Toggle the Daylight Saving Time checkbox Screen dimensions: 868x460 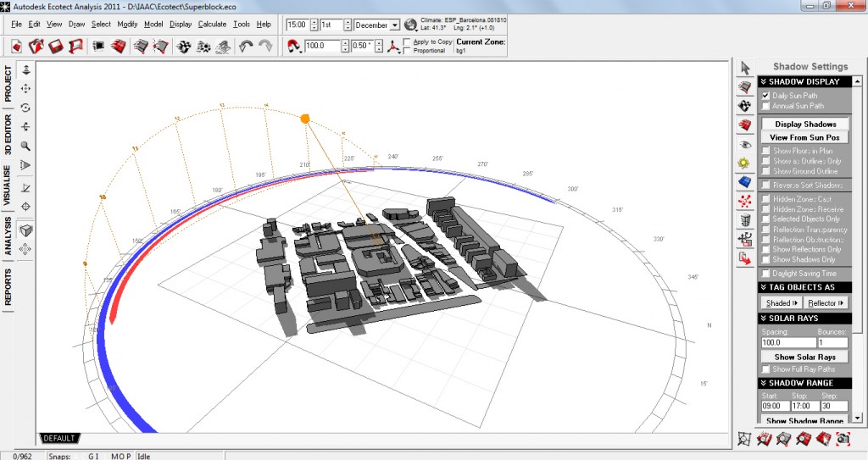pyautogui.click(x=766, y=274)
